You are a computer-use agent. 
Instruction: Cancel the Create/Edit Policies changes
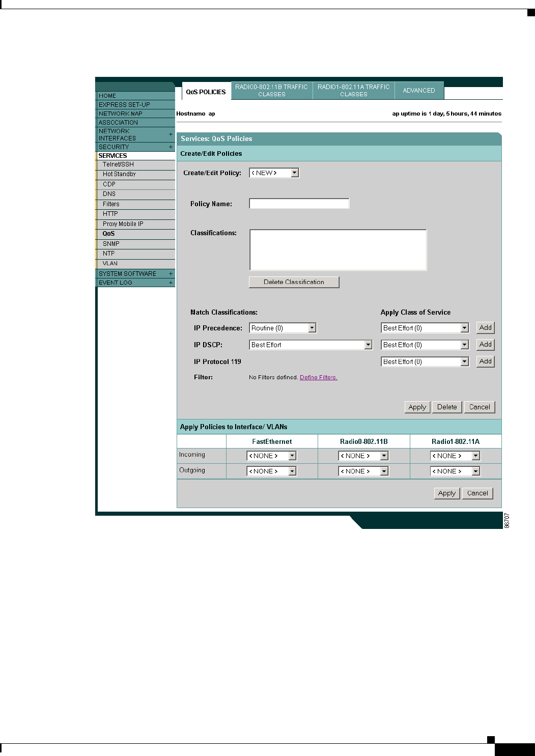point(480,407)
